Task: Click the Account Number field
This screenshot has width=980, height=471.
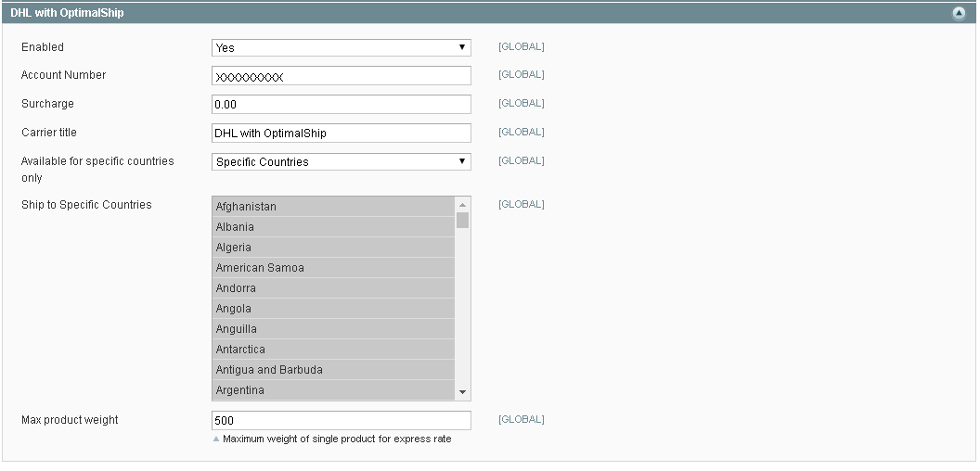Action: [x=342, y=76]
